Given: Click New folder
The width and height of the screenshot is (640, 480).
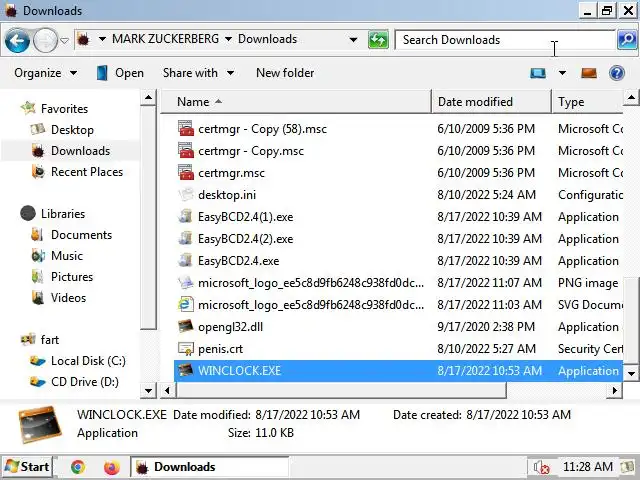Looking at the screenshot, I should point(285,73).
